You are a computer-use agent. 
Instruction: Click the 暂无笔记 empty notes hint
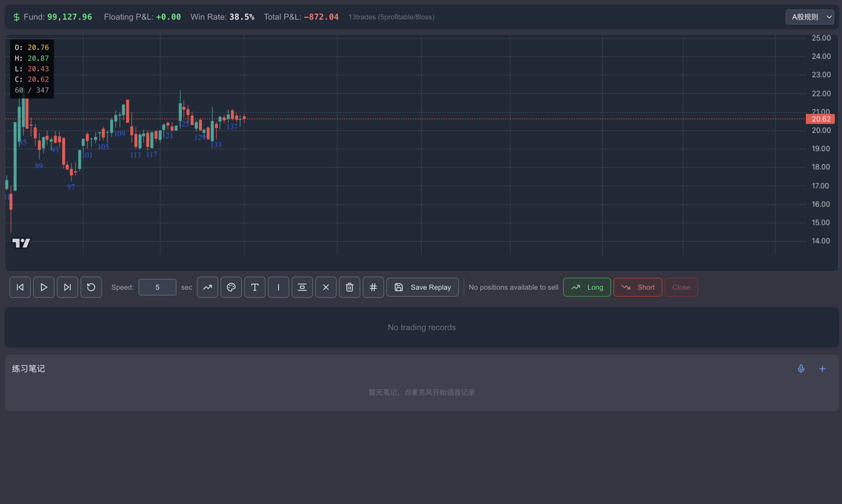(422, 392)
